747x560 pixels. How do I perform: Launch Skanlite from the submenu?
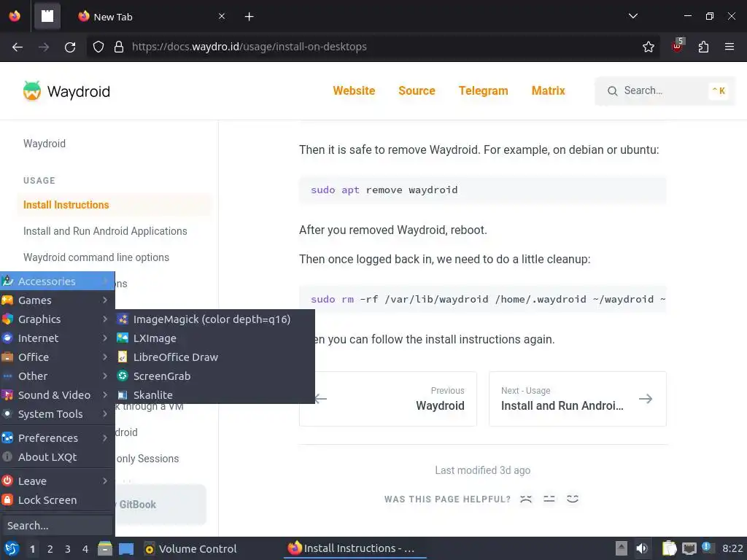[x=215, y=394]
